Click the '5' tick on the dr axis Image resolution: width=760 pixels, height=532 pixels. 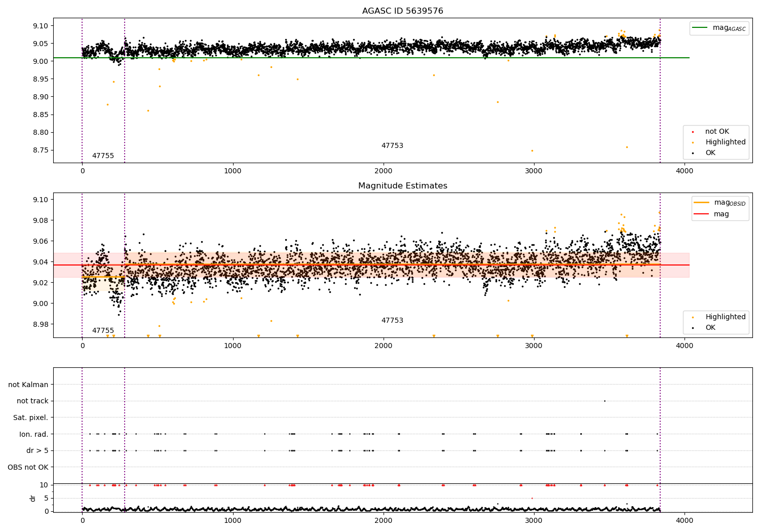47,498
